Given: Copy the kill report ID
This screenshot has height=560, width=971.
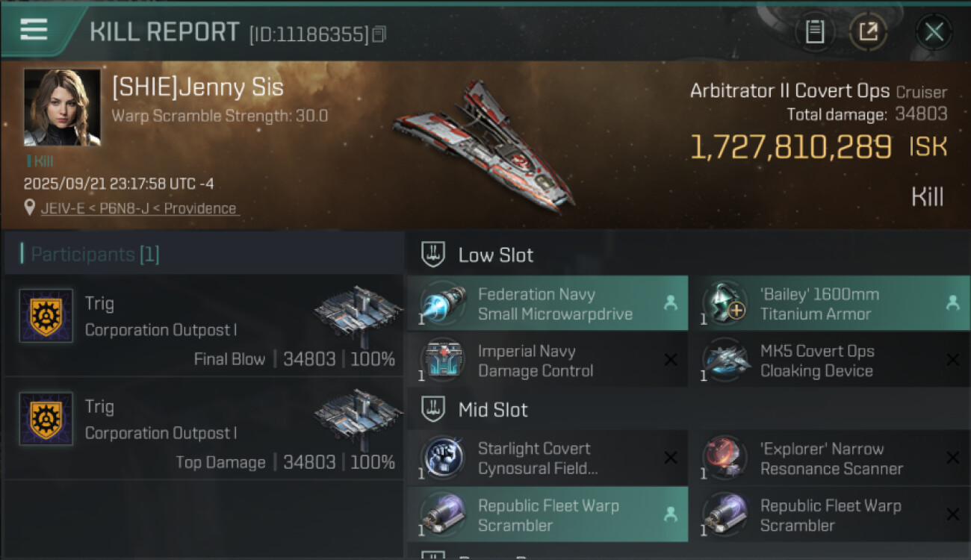Looking at the screenshot, I should point(379,34).
